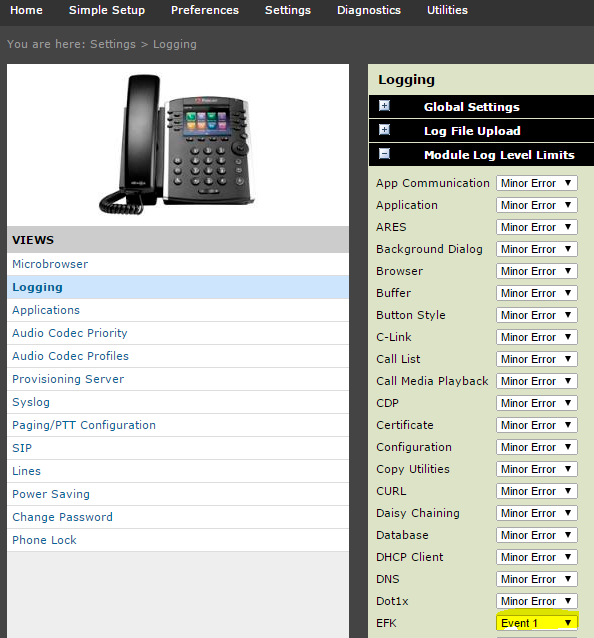
Task: Open the Utilities menu
Action: (x=447, y=10)
